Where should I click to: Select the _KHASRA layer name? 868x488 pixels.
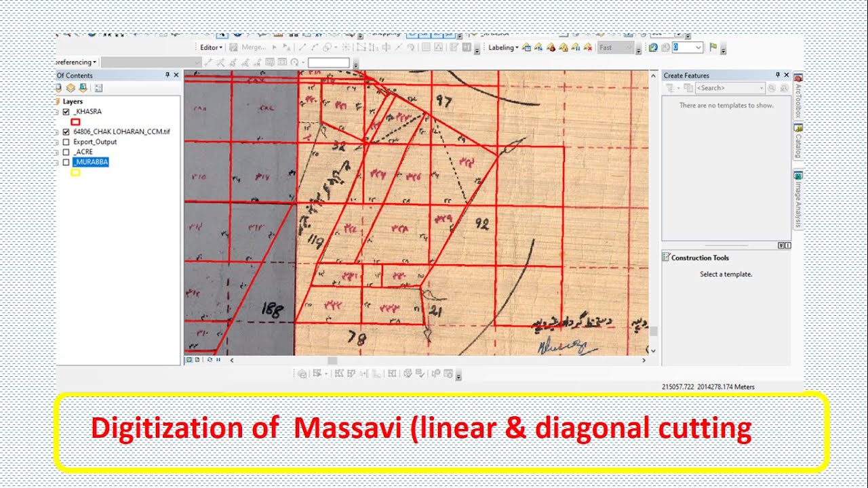click(x=87, y=111)
